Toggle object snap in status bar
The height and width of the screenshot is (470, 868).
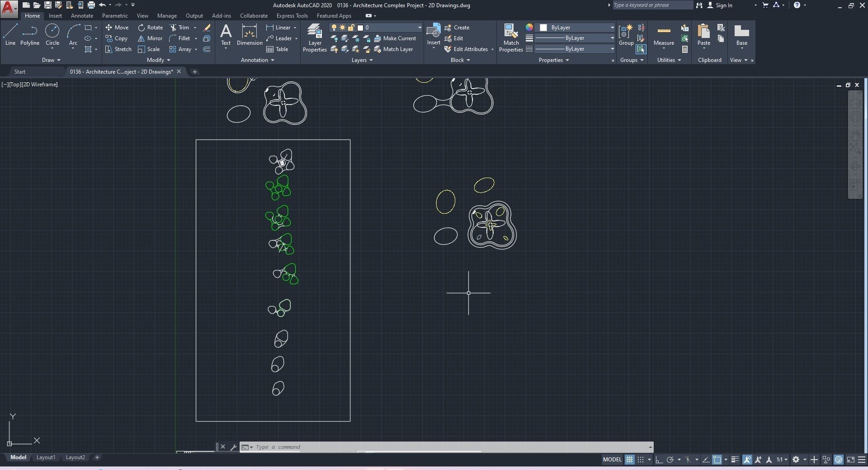coord(717,460)
